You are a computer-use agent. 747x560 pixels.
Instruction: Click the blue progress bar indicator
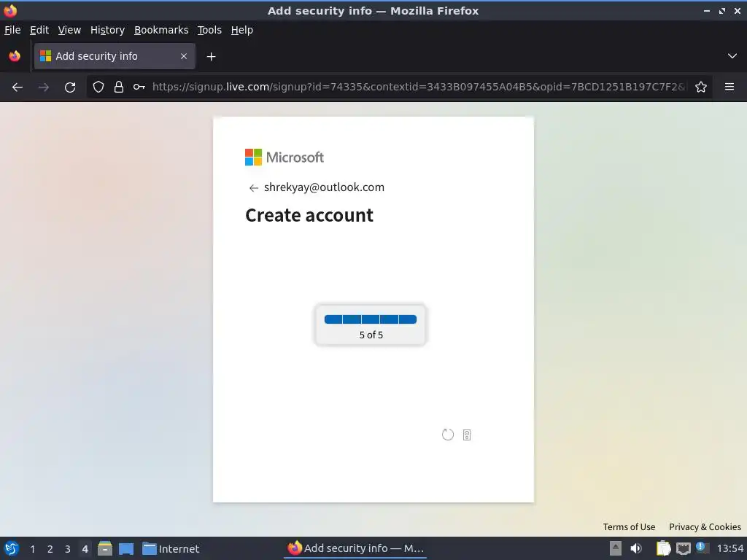(x=371, y=319)
